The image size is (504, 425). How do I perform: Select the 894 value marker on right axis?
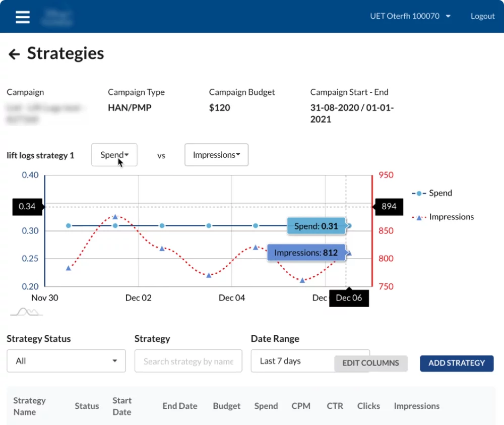(388, 206)
